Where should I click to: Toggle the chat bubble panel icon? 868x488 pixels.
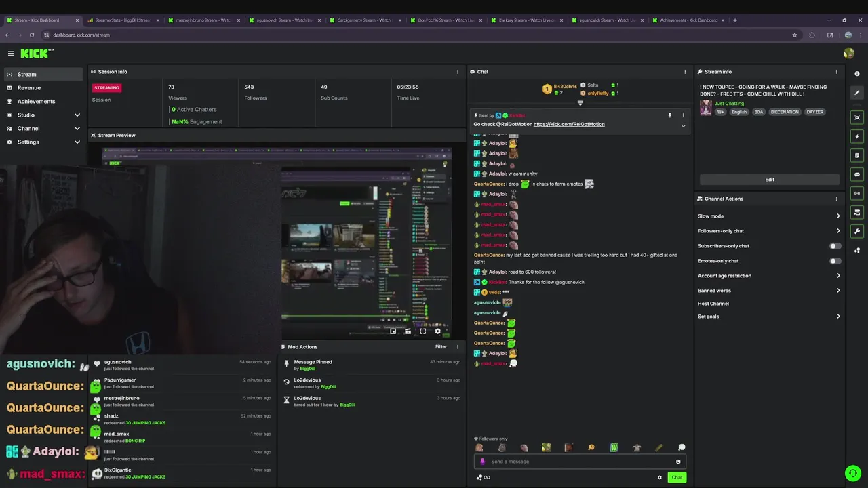pos(857,174)
